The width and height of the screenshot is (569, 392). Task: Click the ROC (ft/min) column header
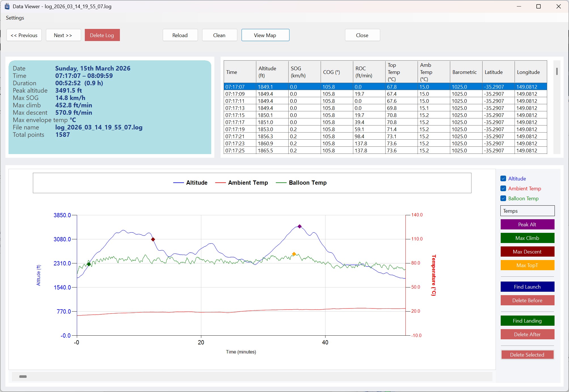[x=369, y=72]
